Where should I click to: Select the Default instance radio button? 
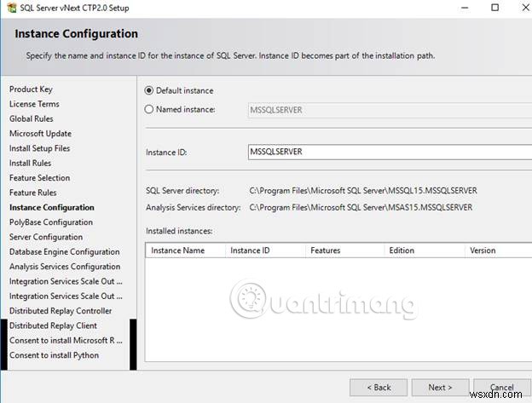click(x=149, y=90)
